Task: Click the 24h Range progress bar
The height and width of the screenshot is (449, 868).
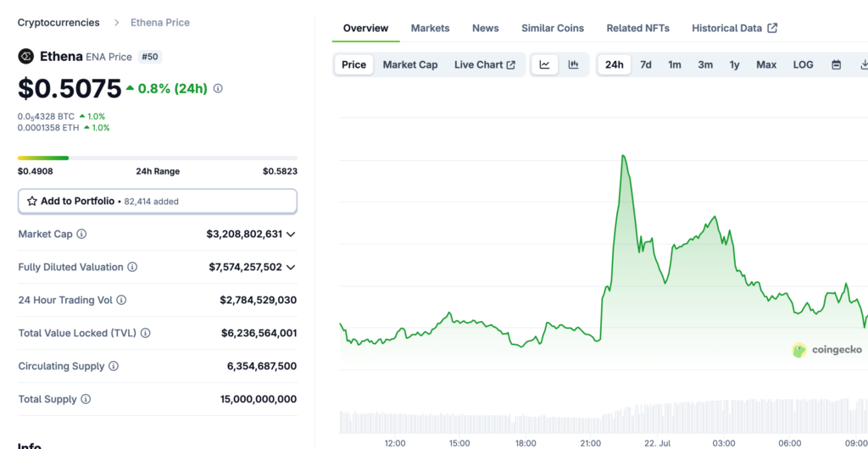Action: point(158,158)
